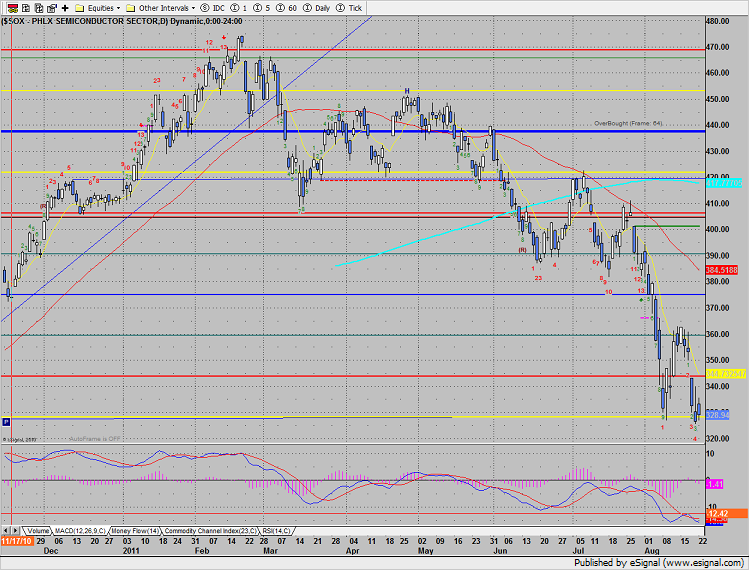The height and width of the screenshot is (570, 749).
Task: Open the Equities folder dropdown
Action: [x=98, y=8]
